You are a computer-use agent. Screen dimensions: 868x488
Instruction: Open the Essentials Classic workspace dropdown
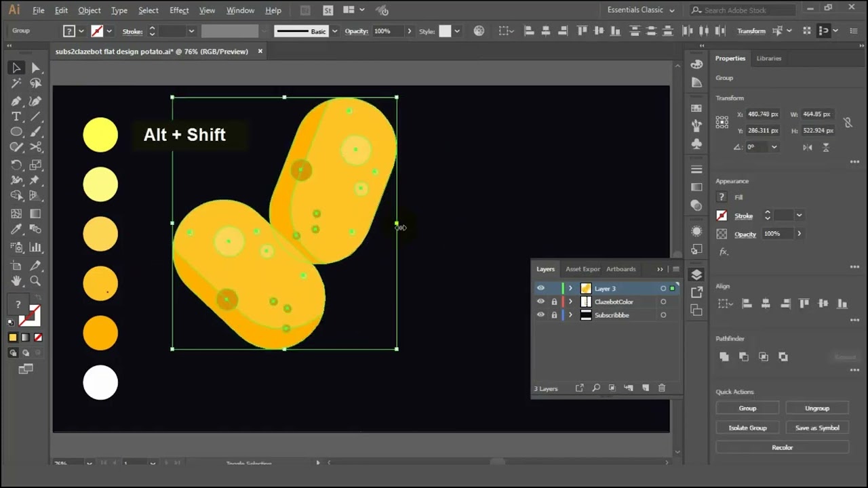point(641,10)
